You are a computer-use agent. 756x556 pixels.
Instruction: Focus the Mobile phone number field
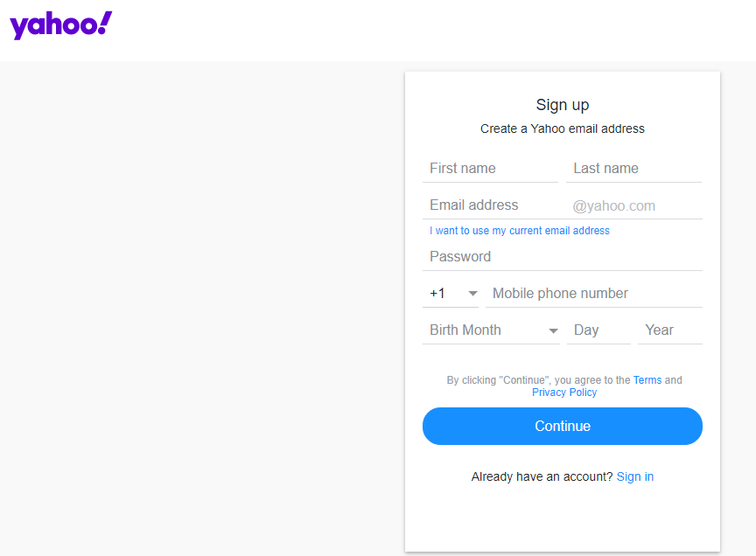(x=594, y=294)
